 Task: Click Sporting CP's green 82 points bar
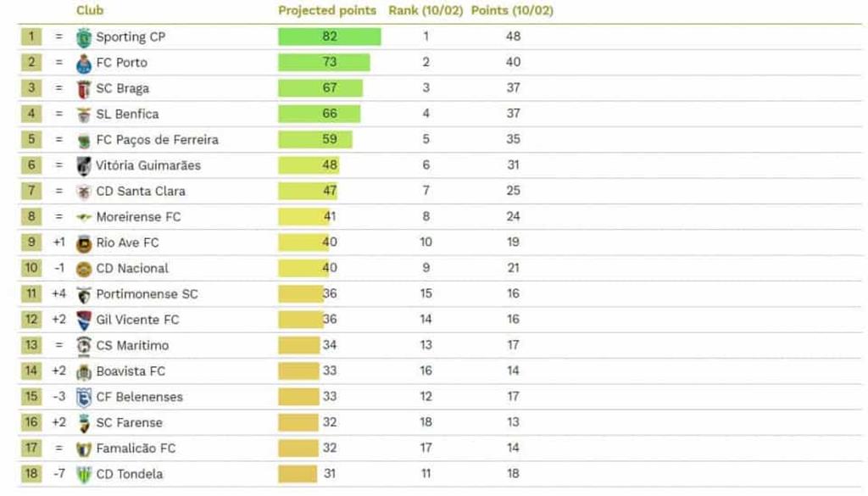click(329, 36)
